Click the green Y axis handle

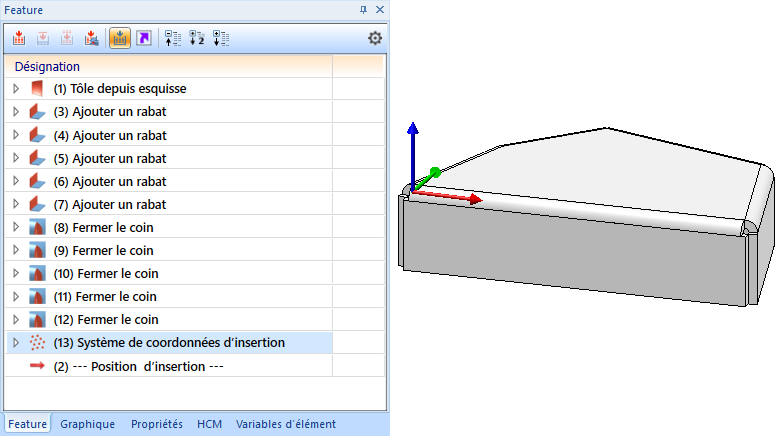tap(435, 173)
